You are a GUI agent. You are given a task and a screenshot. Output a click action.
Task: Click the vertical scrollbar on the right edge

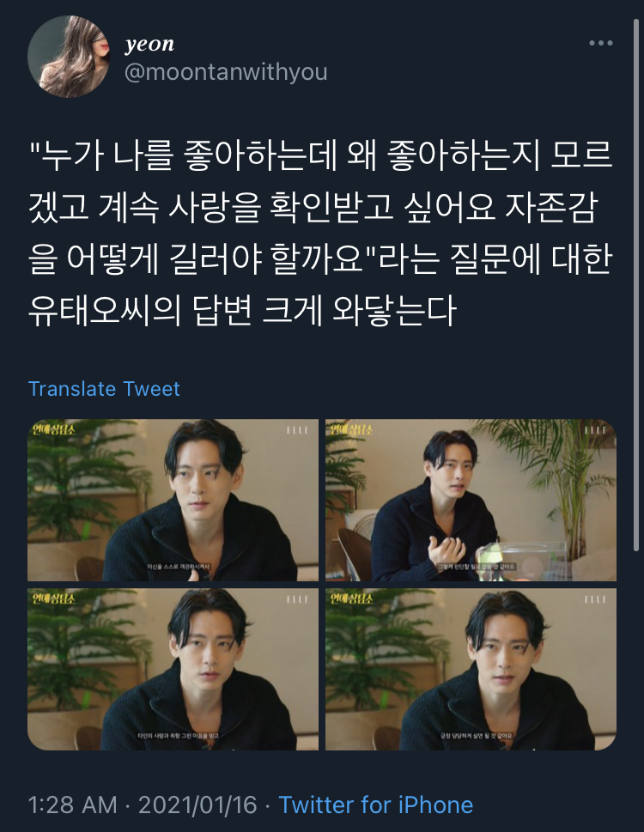(636, 287)
